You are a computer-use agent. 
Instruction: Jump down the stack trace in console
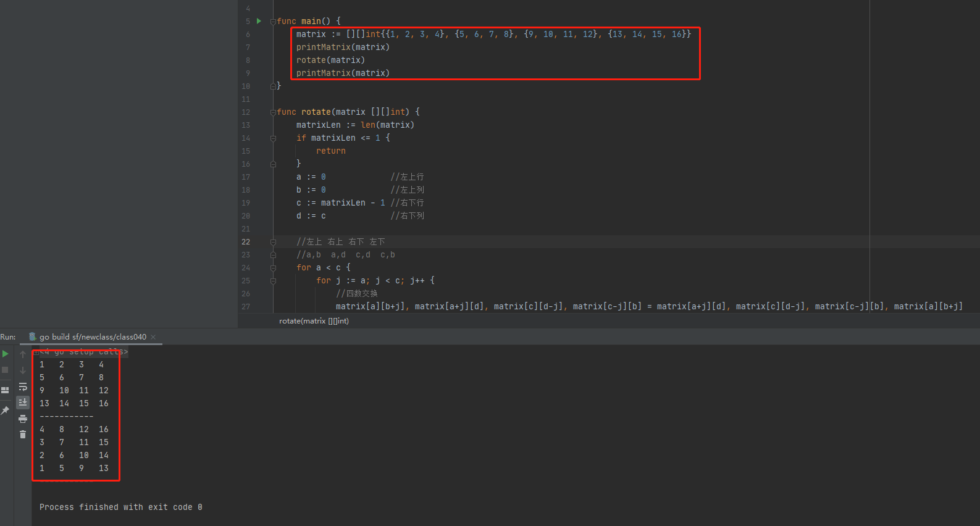(x=23, y=370)
